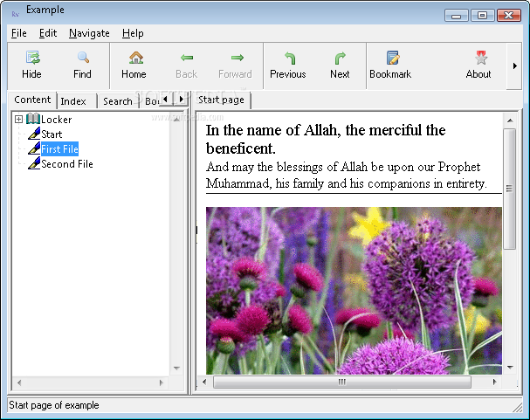Click the status bar text 'Start page of example'
This screenshot has width=530, height=420.
tap(54, 405)
